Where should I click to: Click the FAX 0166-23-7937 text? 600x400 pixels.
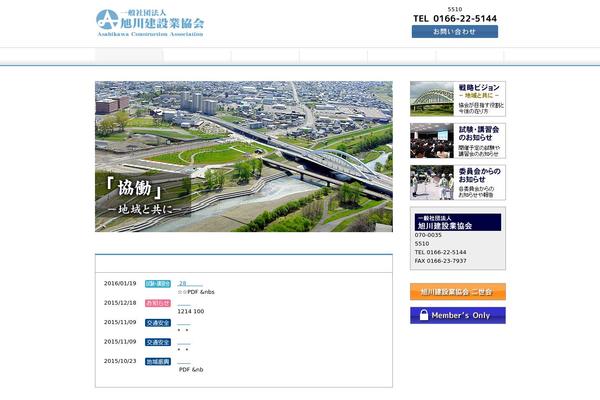pos(440,261)
